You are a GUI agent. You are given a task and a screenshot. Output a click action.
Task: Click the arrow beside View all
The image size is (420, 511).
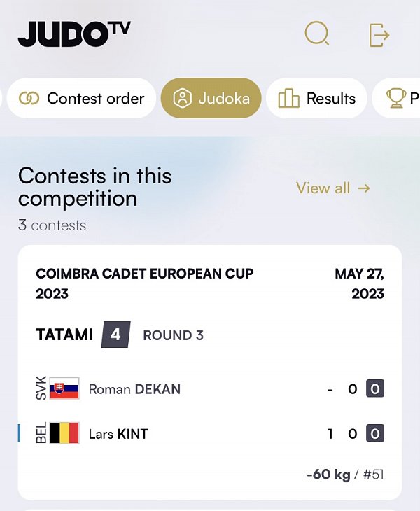pyautogui.click(x=363, y=188)
